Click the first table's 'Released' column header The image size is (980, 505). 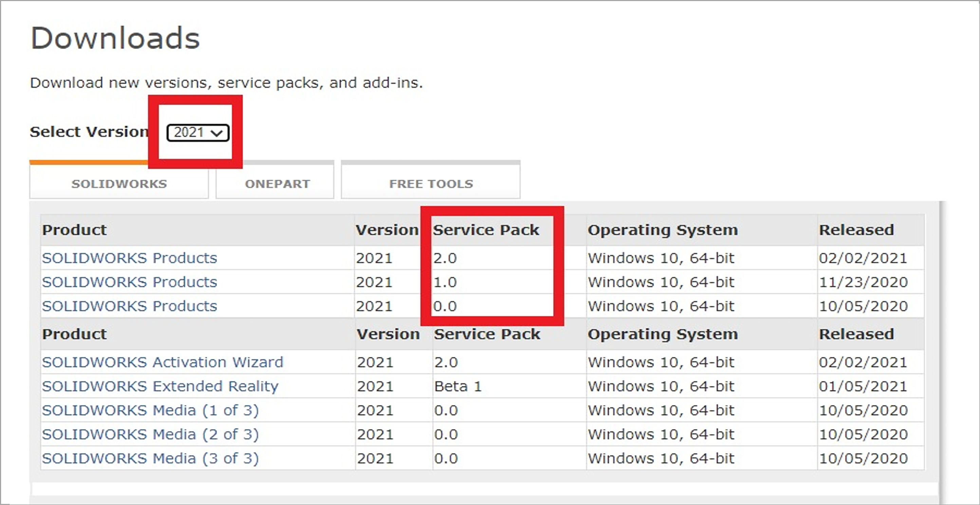tap(856, 230)
